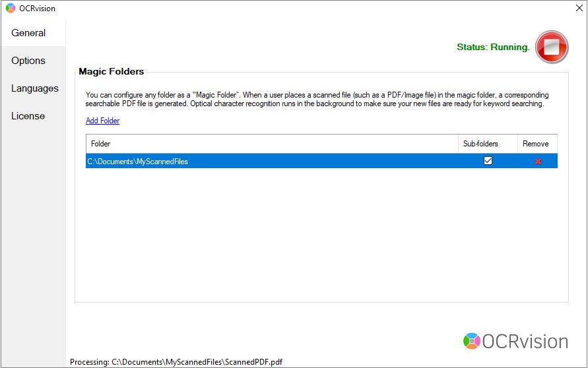Stop the running OCR service
This screenshot has width=588, height=368.
pos(552,47)
